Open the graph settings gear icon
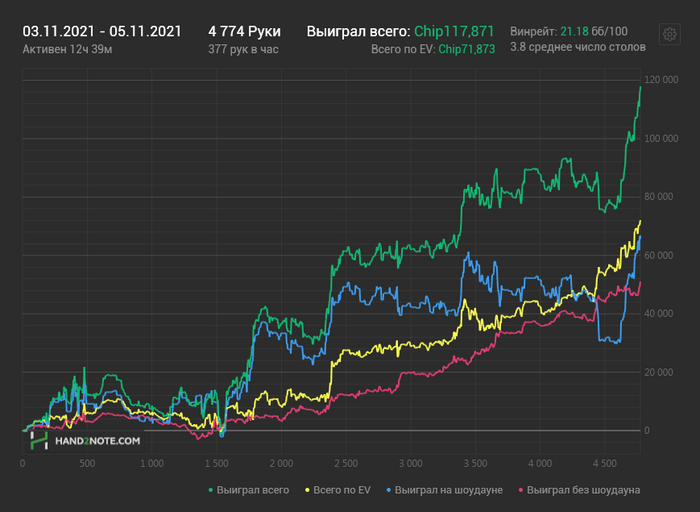Viewport: 700px width, 512px height. pyautogui.click(x=669, y=34)
